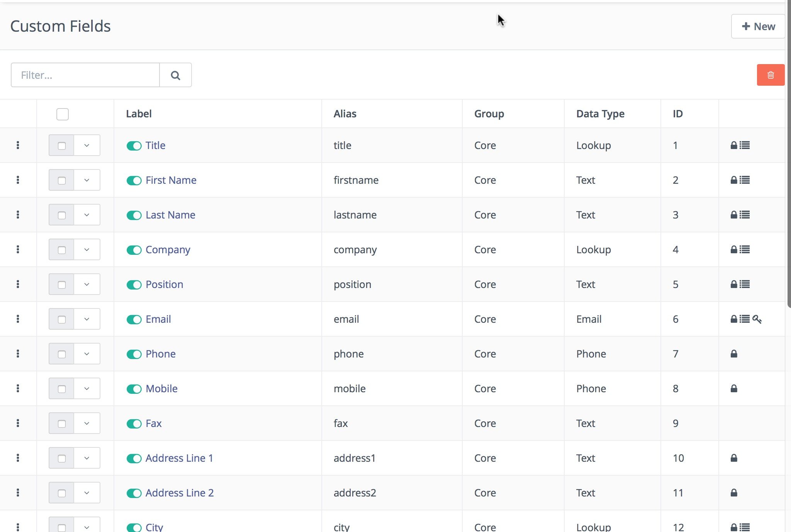This screenshot has width=791, height=532.
Task: Click the + New button
Action: [x=757, y=26]
